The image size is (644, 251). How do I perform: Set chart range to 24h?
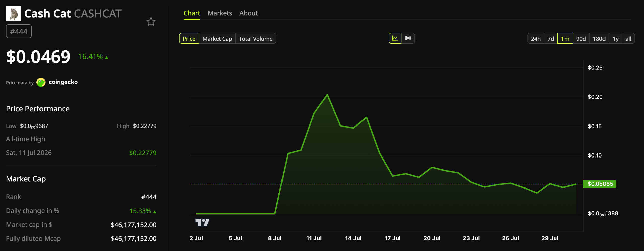pos(536,39)
